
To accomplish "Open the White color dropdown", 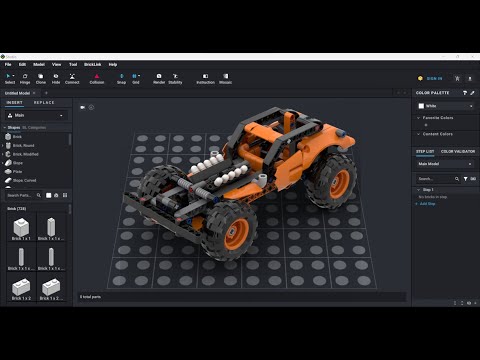I will tap(446, 106).
